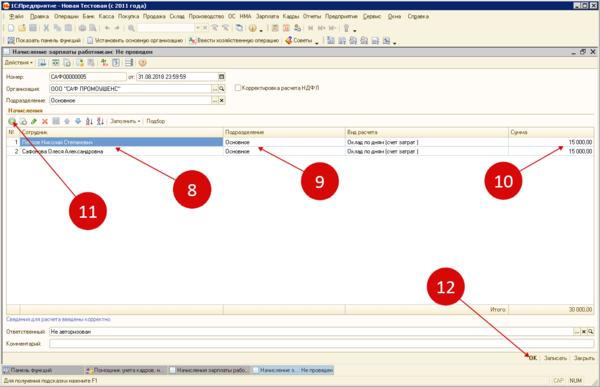Image resolution: width=600 pixels, height=387 pixels.
Task: Click the OK button
Action: pyautogui.click(x=533, y=358)
